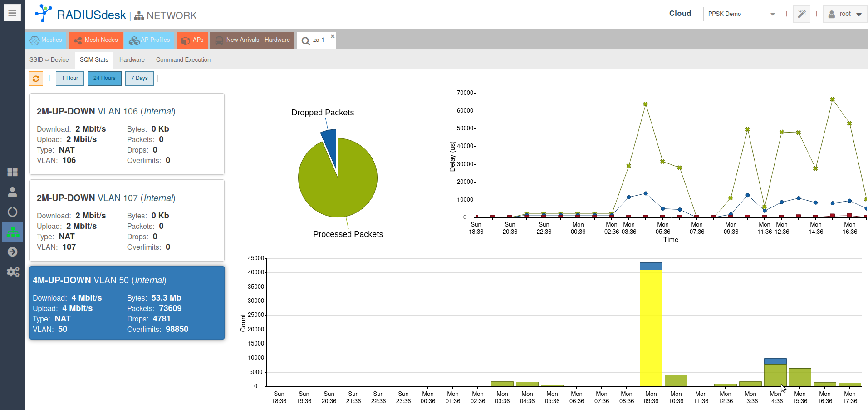Toggle the 7 Days time range
Image resolution: width=868 pixels, height=410 pixels.
(139, 78)
